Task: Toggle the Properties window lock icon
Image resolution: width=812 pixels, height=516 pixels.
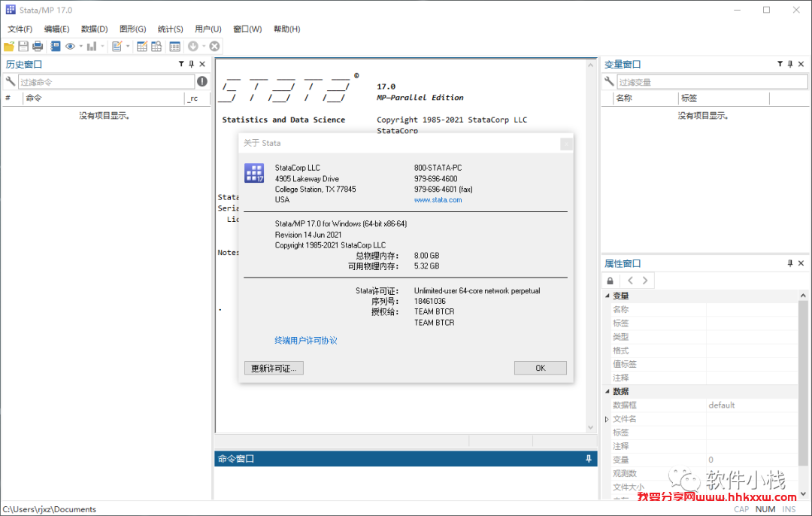Action: [x=610, y=281]
